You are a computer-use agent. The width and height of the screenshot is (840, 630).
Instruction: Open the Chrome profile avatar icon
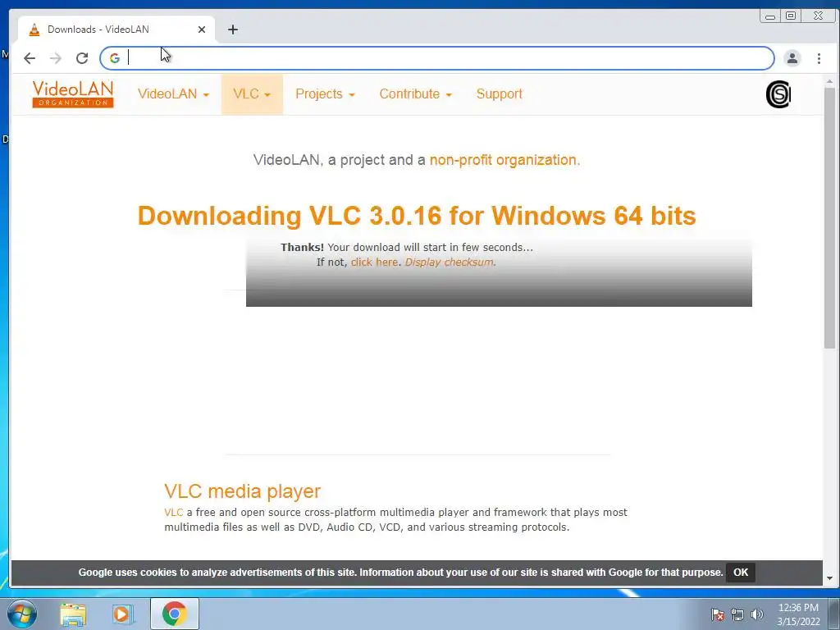pos(792,58)
